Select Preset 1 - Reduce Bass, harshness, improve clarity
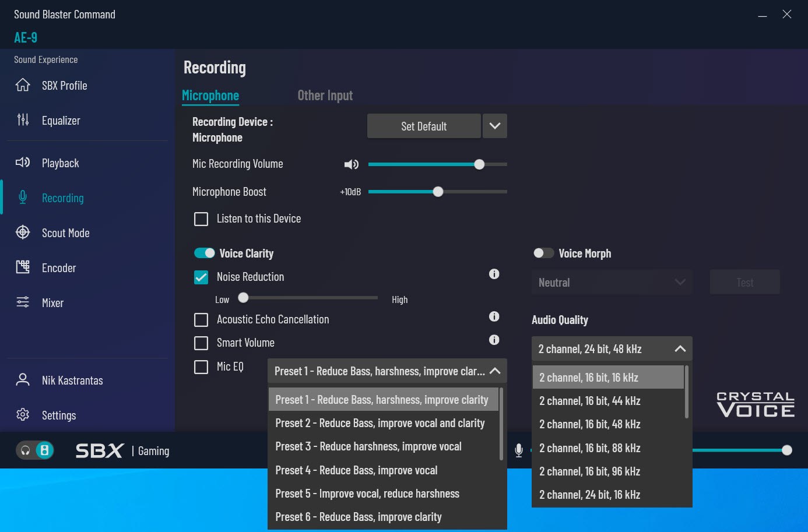The image size is (808, 532). (383, 400)
